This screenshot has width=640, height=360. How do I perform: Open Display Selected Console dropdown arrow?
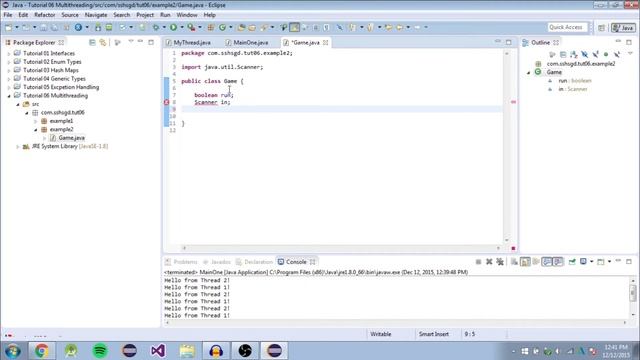coord(591,262)
